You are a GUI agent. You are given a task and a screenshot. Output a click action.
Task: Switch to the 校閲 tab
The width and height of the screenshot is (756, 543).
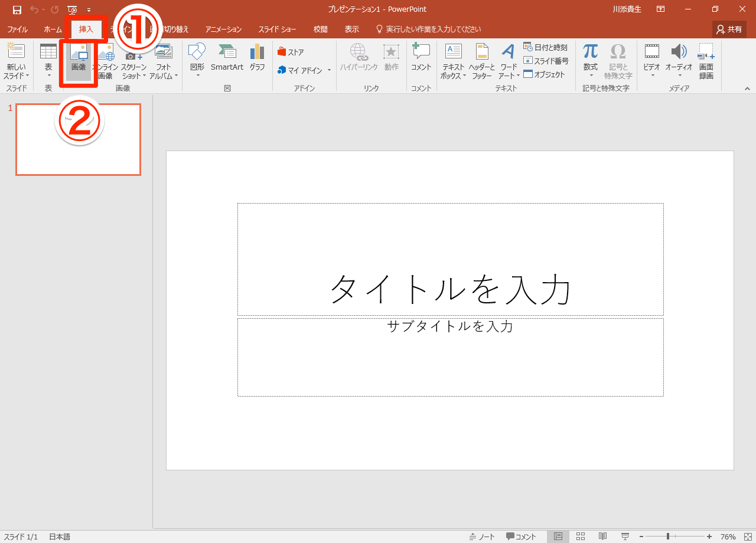click(x=320, y=29)
